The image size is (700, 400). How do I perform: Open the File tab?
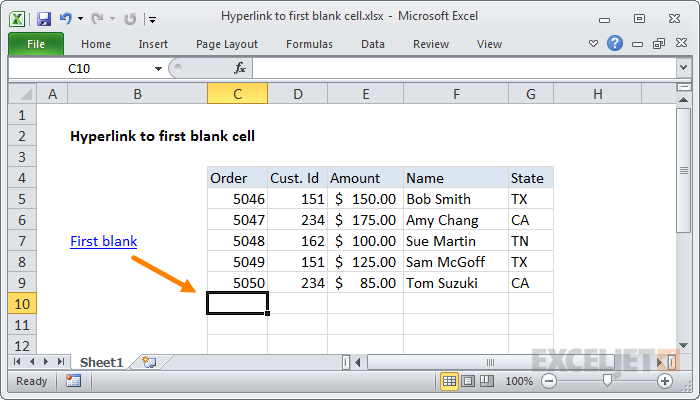pyautogui.click(x=36, y=44)
